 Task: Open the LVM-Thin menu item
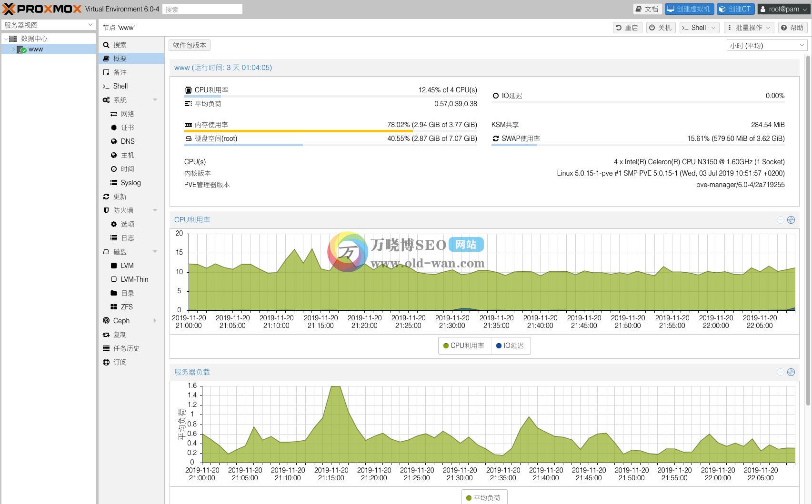(x=131, y=279)
